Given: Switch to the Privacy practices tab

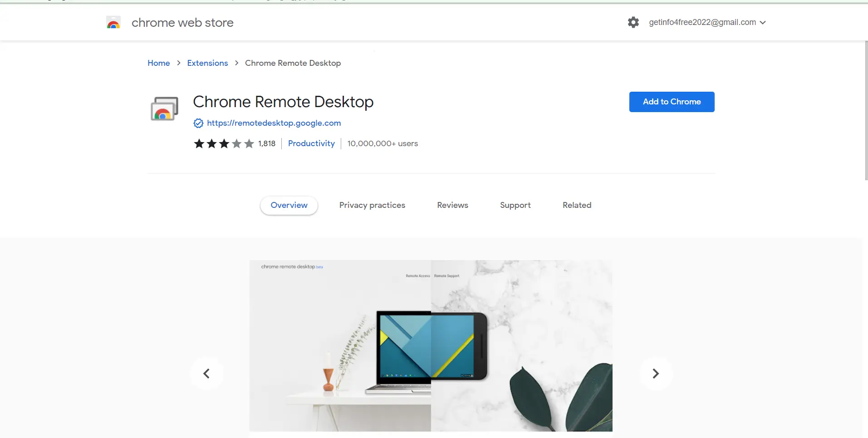Looking at the screenshot, I should [x=372, y=205].
